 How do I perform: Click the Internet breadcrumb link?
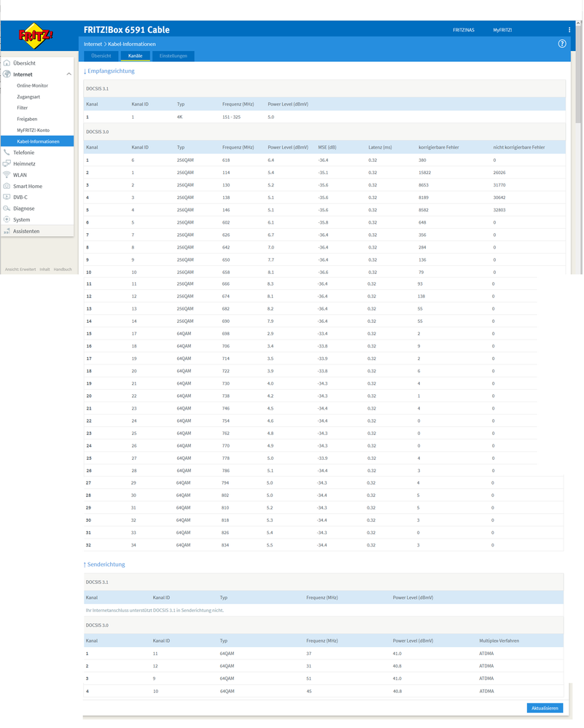(93, 44)
